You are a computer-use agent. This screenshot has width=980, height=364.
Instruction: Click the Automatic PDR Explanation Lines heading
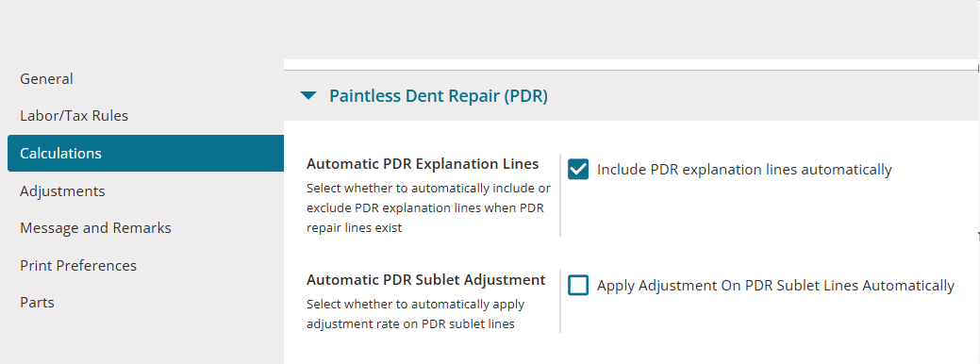coord(423,163)
